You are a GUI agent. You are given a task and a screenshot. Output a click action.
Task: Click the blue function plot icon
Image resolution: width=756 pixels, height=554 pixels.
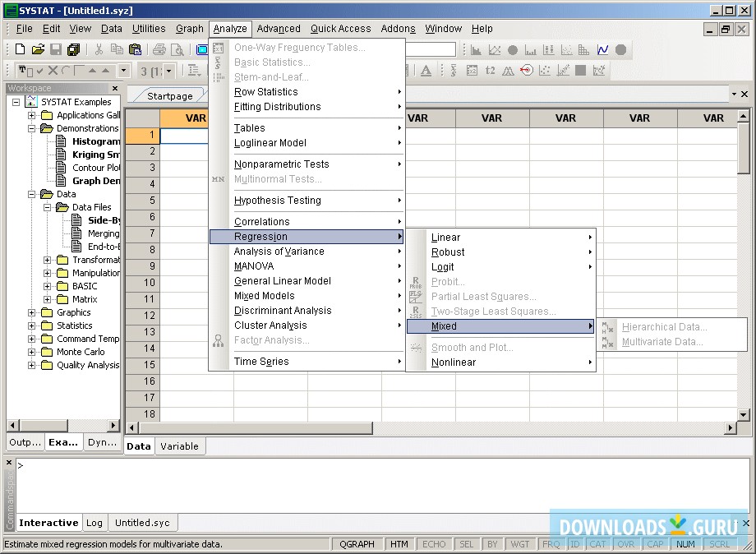[x=602, y=50]
